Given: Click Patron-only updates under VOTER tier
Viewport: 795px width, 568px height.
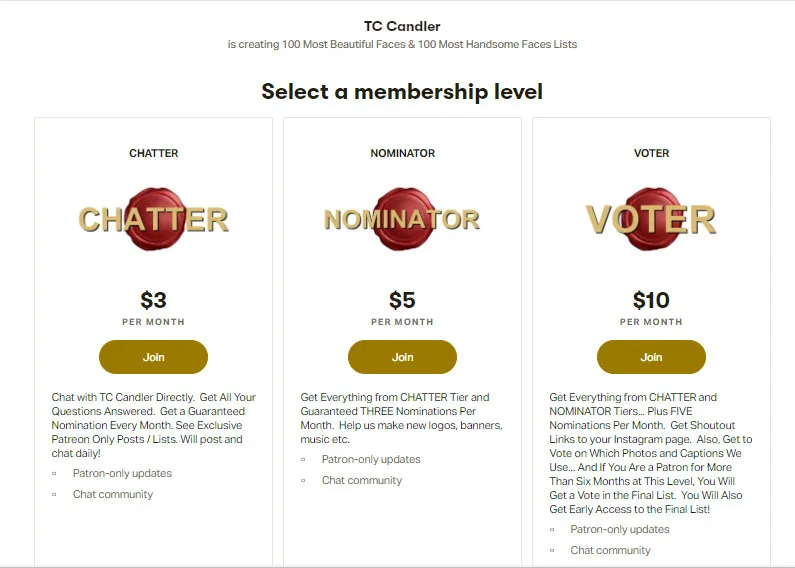Looking at the screenshot, I should point(620,529).
